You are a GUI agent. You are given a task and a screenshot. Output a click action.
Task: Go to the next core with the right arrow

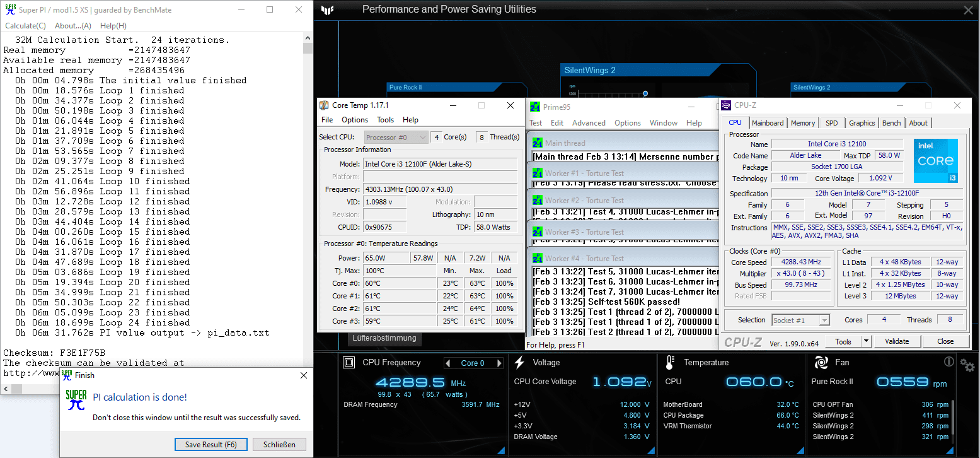[499, 363]
